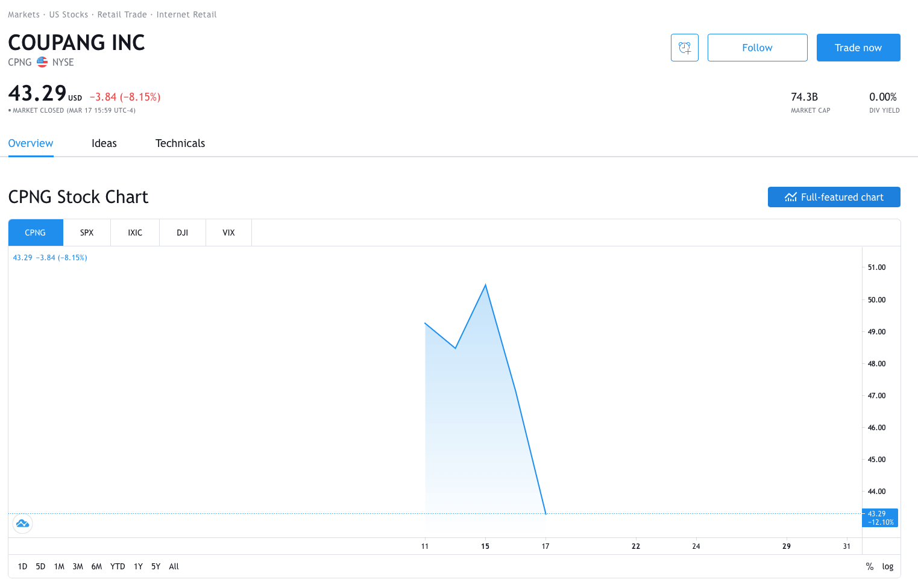Select the DJI chart tab
Viewport: 918px width, 588px height.
pyautogui.click(x=183, y=233)
